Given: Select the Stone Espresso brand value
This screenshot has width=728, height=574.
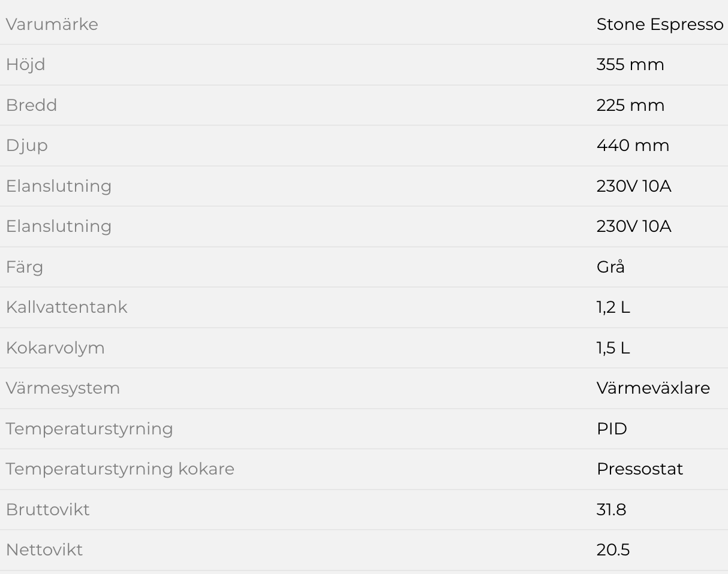Looking at the screenshot, I should pyautogui.click(x=660, y=25).
